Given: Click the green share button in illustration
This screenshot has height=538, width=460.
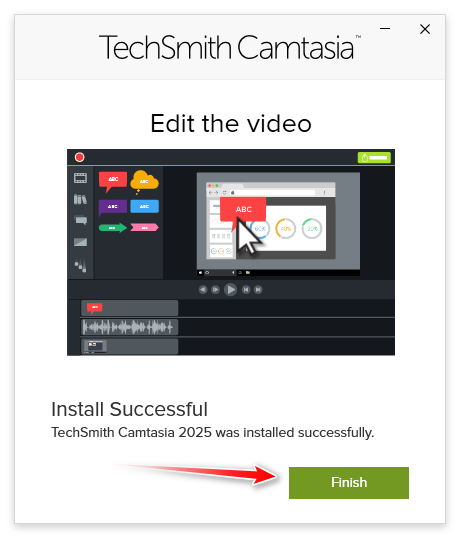Looking at the screenshot, I should tap(374, 157).
